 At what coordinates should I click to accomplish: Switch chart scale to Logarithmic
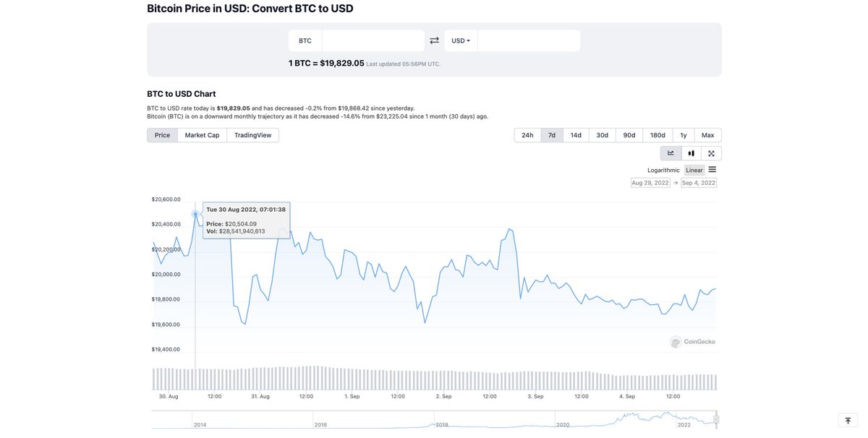coord(663,170)
